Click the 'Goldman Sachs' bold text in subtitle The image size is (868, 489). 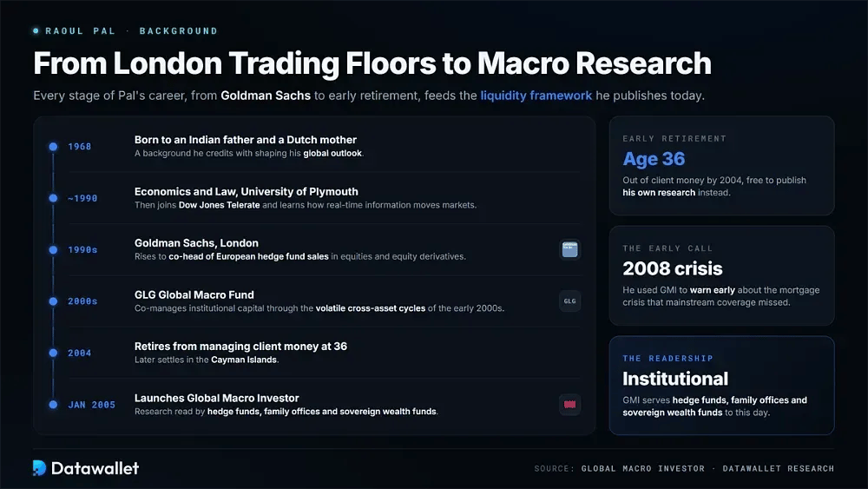(266, 96)
